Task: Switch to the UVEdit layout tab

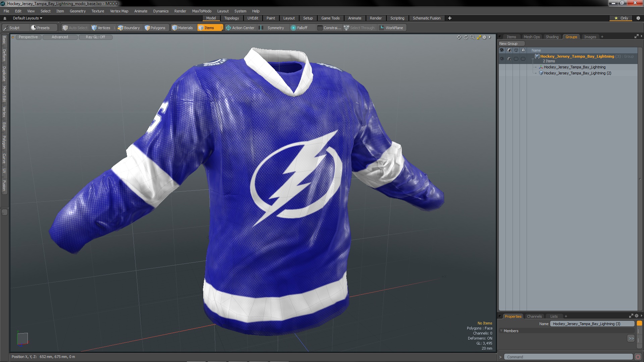Action: 253,18
